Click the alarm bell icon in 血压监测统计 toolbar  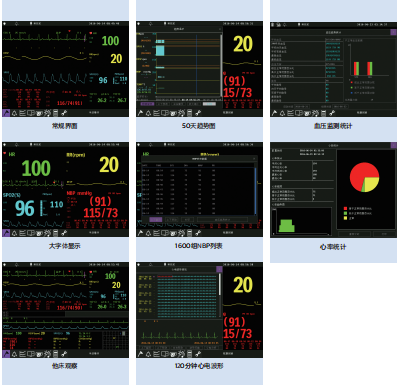tap(282, 113)
